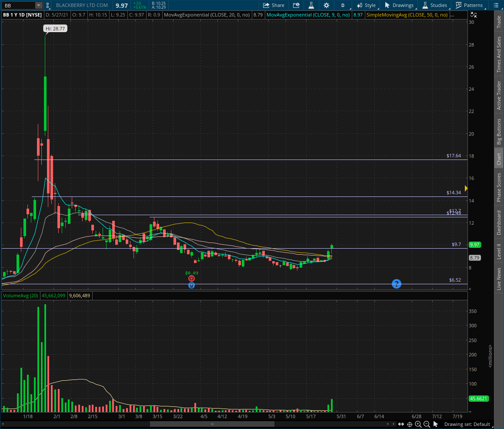504x429 pixels.
Task: Open the Drawings menu
Action: pyautogui.click(x=400, y=5)
